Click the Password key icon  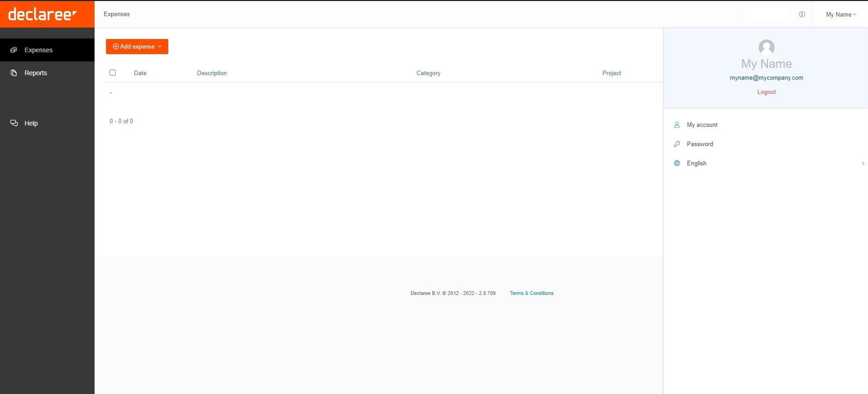point(677,144)
